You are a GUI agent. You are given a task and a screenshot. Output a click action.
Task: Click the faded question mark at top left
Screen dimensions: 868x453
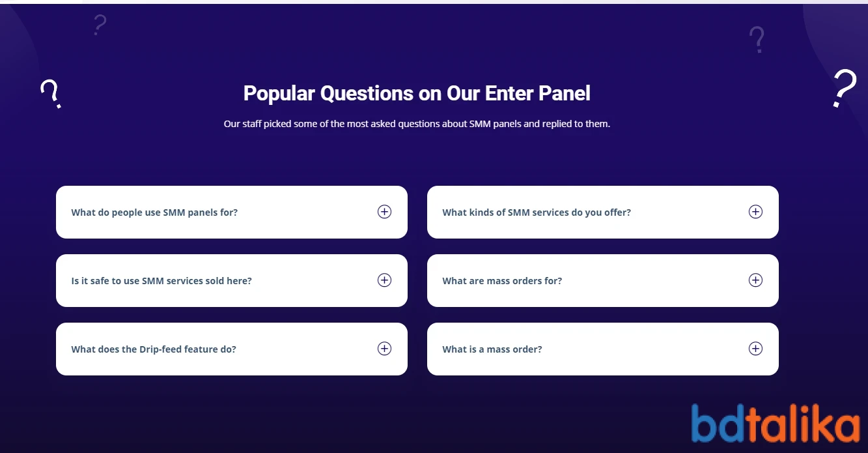pyautogui.click(x=99, y=25)
